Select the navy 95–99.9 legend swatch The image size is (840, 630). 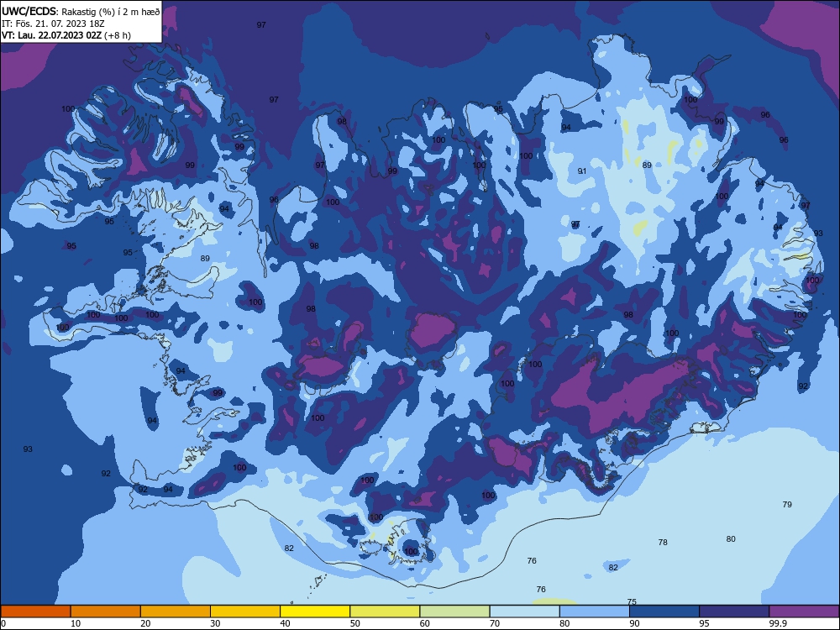click(734, 612)
